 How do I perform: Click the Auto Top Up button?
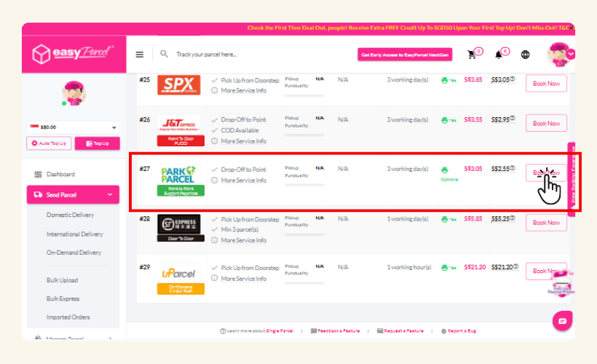[x=48, y=143]
